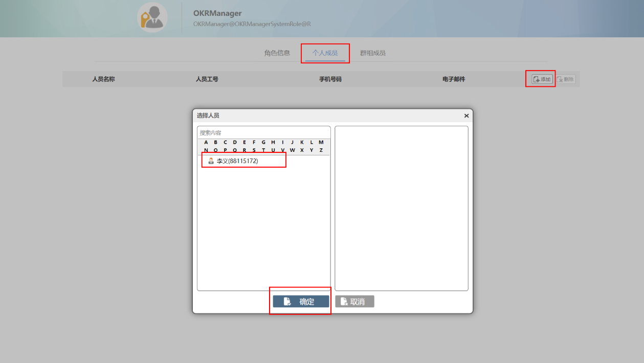644x363 pixels.
Task: Click the OKRManager role avatar icon
Action: point(152,18)
